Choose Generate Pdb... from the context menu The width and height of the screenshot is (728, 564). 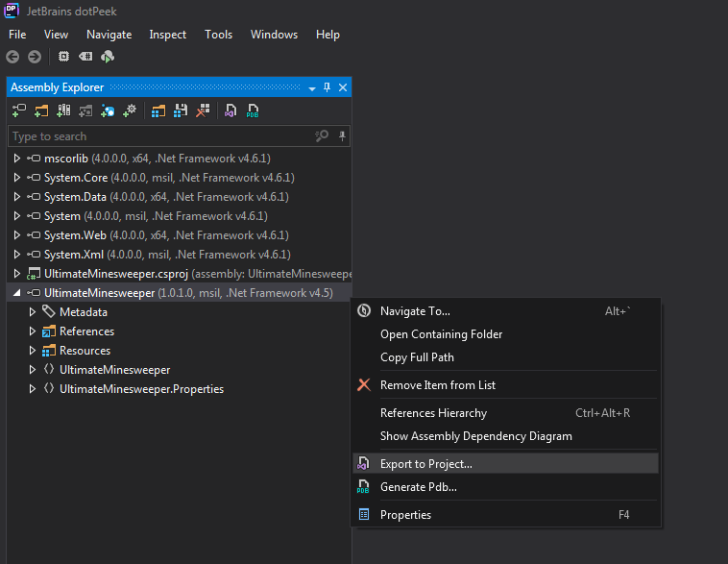point(505,487)
